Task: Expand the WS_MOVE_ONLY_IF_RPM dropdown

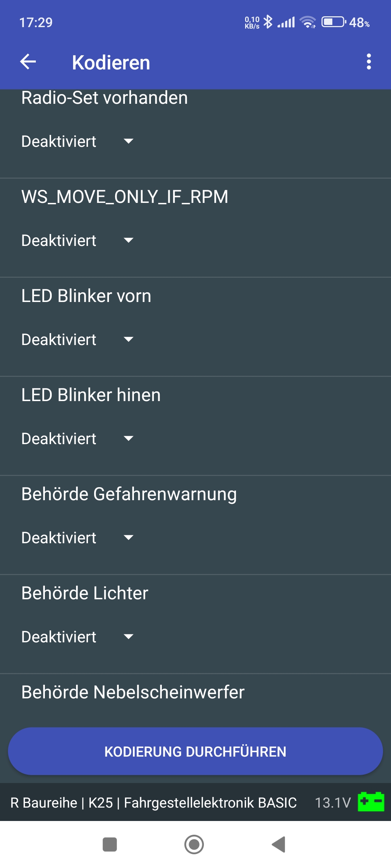Action: (x=77, y=240)
